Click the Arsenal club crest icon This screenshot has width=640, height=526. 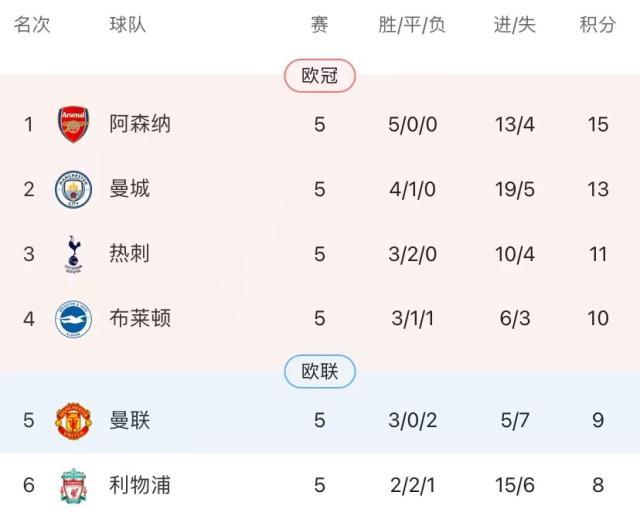tap(73, 124)
